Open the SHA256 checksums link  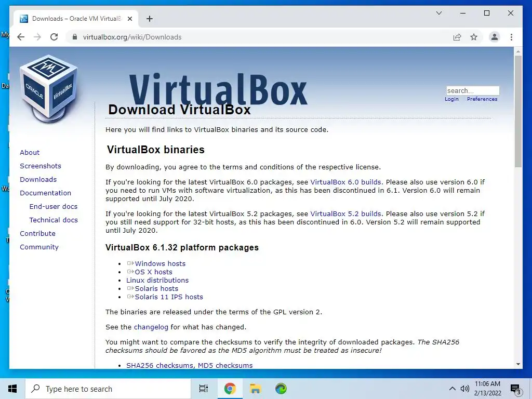(x=159, y=365)
